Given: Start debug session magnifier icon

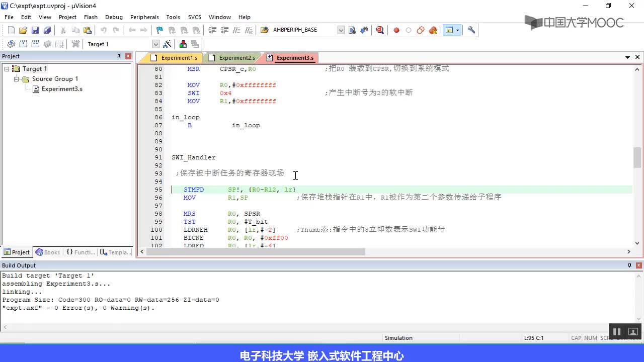Looking at the screenshot, I should pyautogui.click(x=380, y=30).
